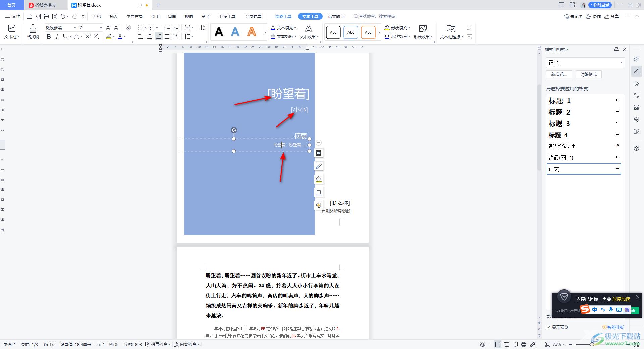Center align the text
644x349 pixels.
[x=149, y=36]
